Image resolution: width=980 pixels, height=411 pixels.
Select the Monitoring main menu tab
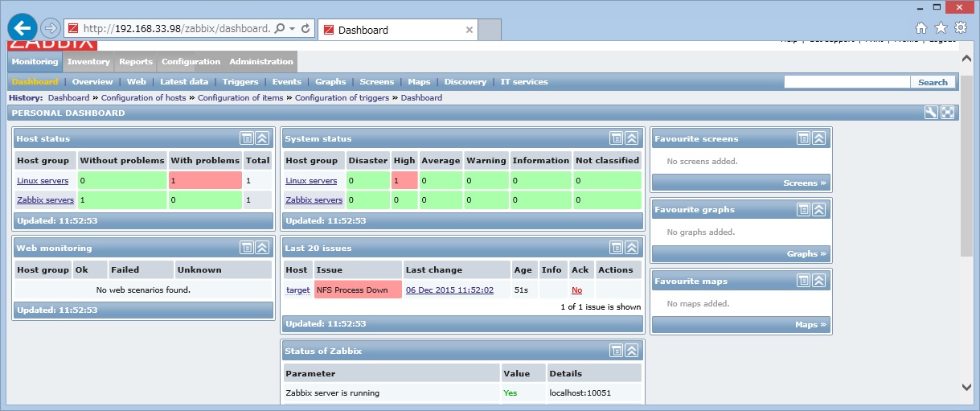(35, 61)
